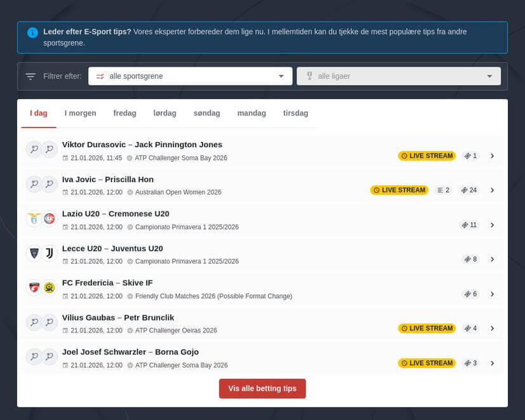
Task: Open the 'alle ligaer' dropdown
Action: pos(399,75)
